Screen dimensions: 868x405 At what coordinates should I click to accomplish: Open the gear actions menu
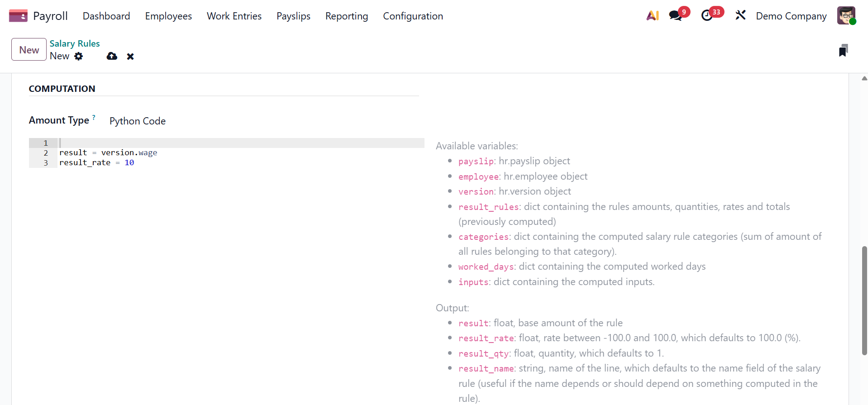click(79, 56)
